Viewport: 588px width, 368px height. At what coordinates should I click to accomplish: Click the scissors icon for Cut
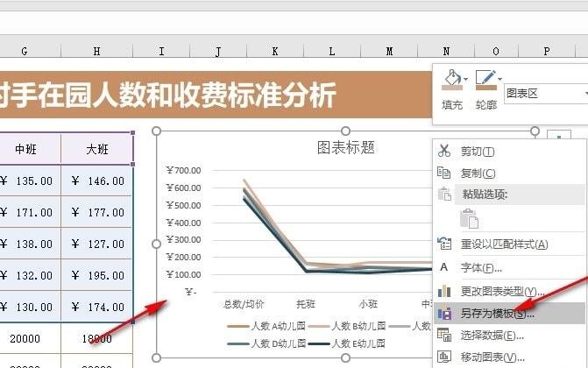tap(444, 151)
